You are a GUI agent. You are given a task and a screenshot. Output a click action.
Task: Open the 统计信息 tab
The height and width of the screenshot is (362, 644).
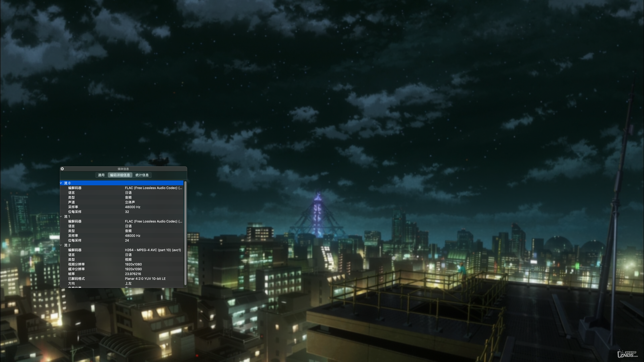coord(142,175)
